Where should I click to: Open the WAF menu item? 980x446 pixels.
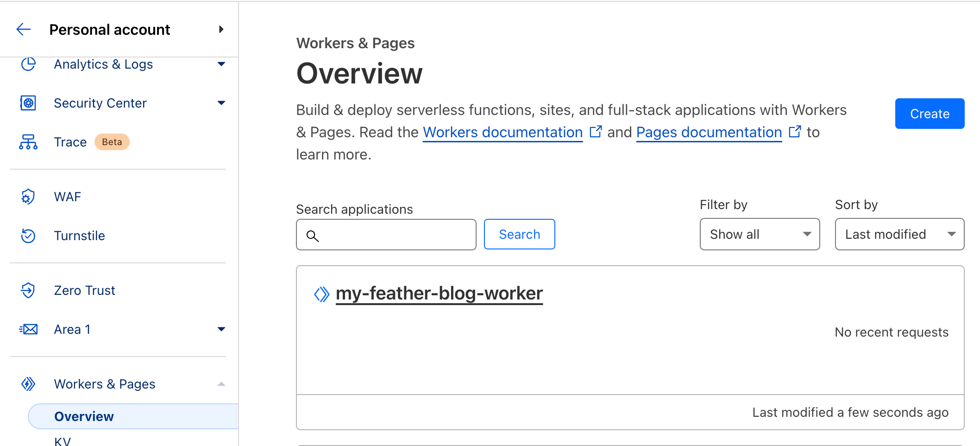tap(68, 197)
